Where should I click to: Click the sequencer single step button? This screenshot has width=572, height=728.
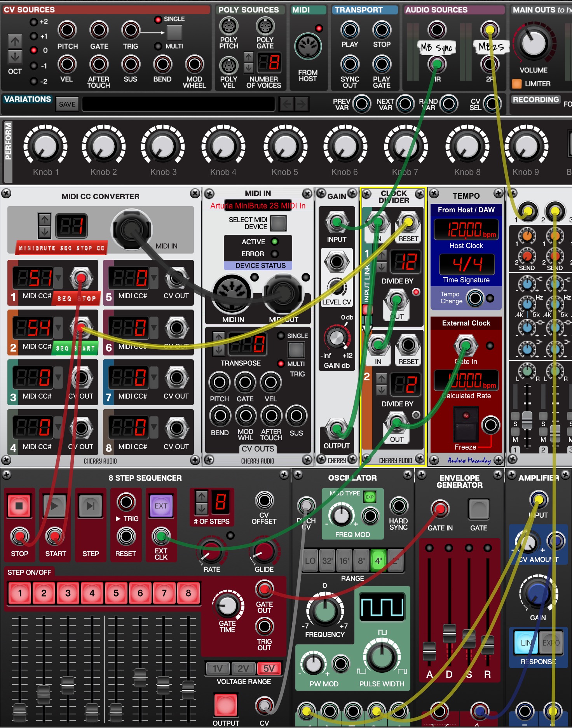click(90, 506)
